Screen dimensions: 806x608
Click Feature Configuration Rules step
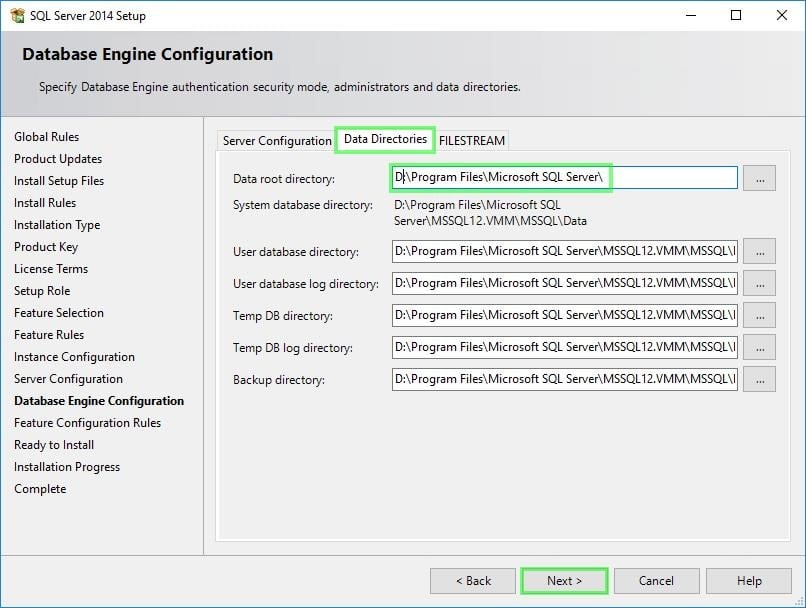(87, 423)
